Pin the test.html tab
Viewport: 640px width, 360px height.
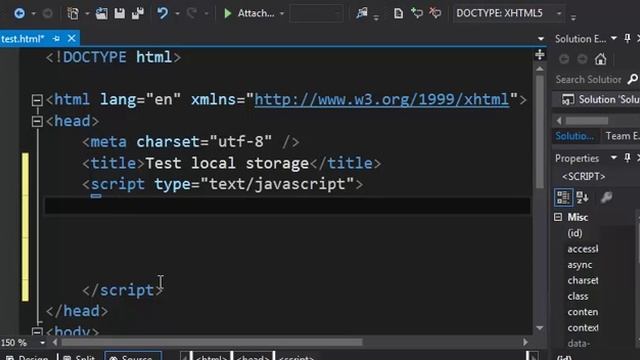click(x=56, y=39)
